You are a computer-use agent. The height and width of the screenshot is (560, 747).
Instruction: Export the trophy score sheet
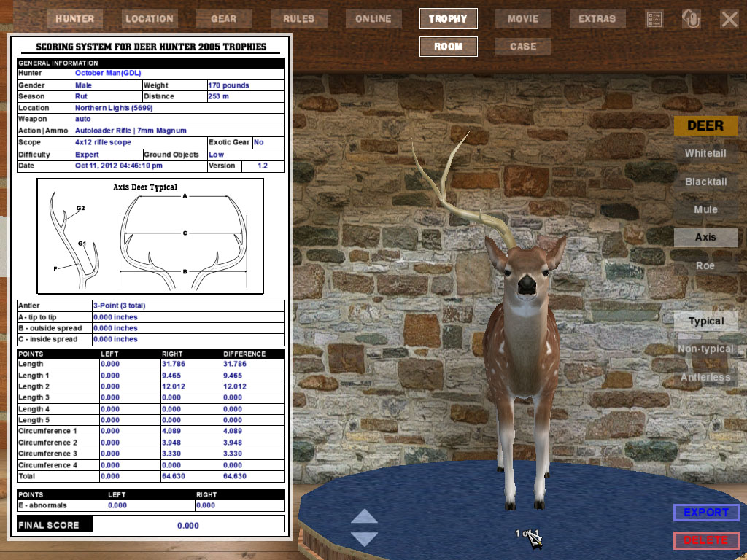coord(705,513)
